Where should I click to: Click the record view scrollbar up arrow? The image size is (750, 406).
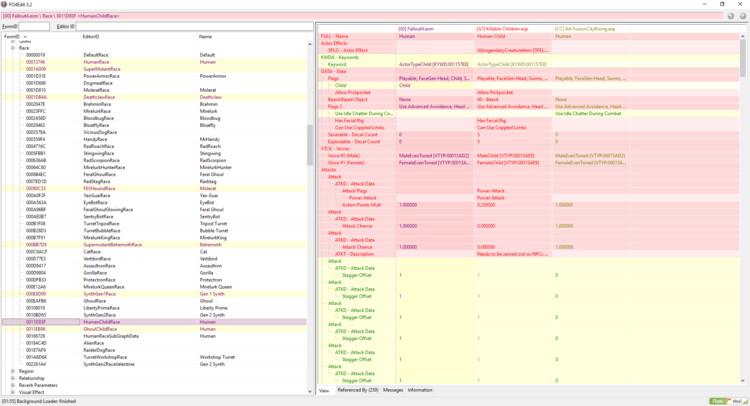tap(743, 36)
